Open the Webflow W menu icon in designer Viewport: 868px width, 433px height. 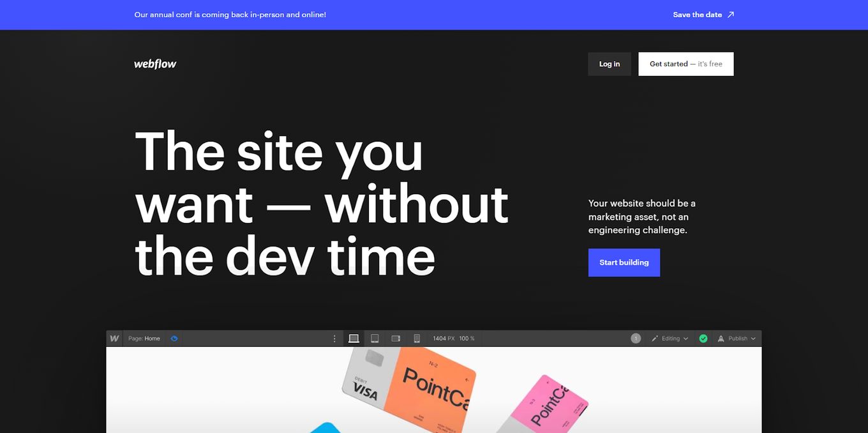point(114,338)
